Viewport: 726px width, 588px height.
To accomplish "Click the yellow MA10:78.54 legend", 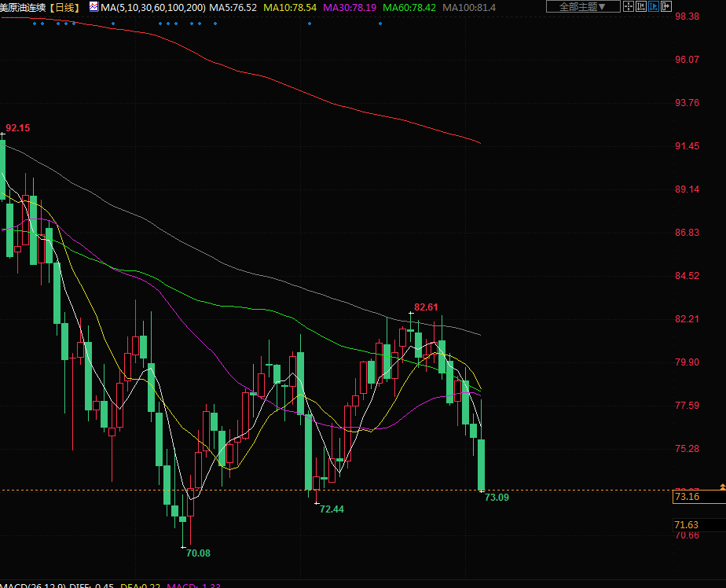I will (x=290, y=7).
